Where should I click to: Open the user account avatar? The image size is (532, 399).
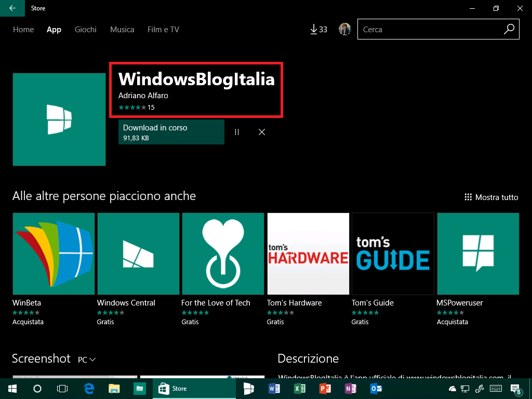pyautogui.click(x=345, y=29)
